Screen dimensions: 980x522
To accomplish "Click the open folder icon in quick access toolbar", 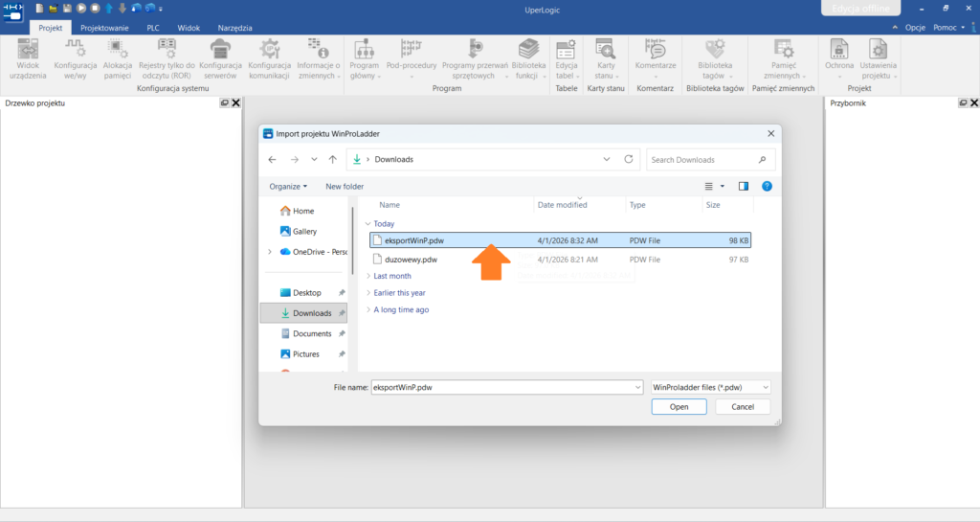I will 54,8.
